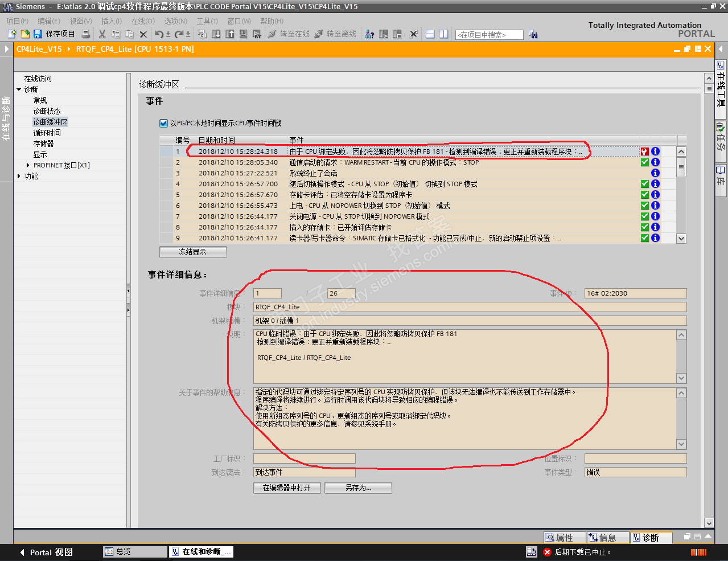
Task: Click the 冻结显示 button
Action: pos(193,252)
